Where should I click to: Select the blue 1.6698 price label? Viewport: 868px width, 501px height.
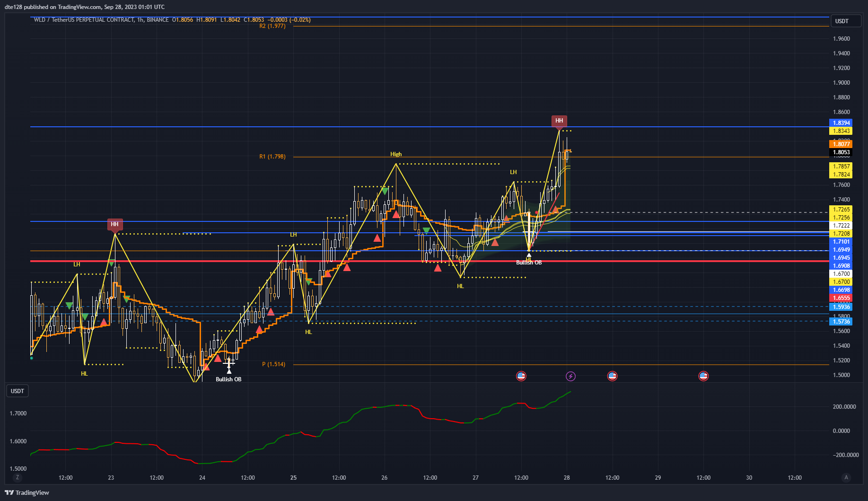tap(841, 290)
